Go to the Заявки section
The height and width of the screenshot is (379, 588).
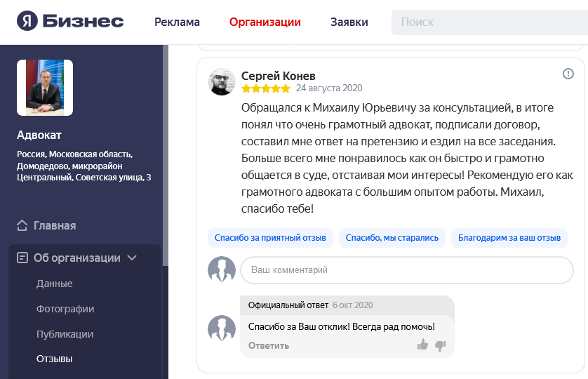coord(349,22)
